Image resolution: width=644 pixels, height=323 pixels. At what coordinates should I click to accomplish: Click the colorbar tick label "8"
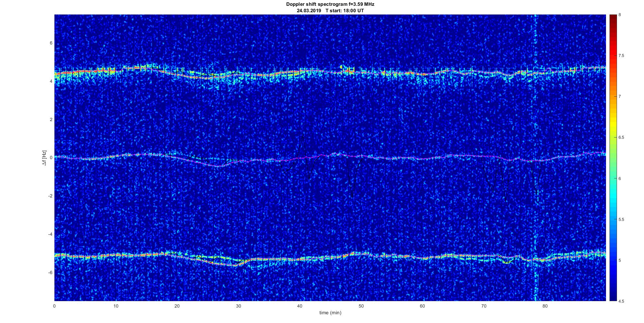620,15
